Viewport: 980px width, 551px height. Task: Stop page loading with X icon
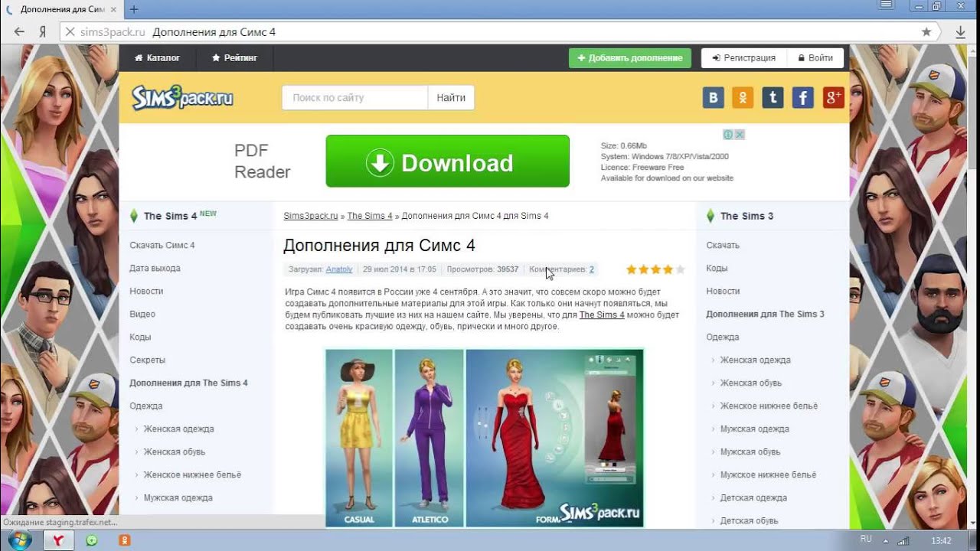click(69, 32)
